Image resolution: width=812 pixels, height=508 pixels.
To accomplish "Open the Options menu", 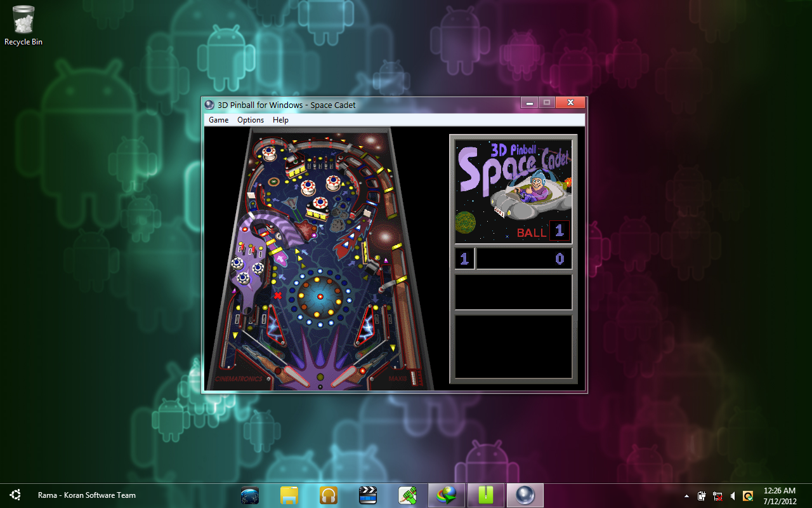I will click(x=251, y=120).
